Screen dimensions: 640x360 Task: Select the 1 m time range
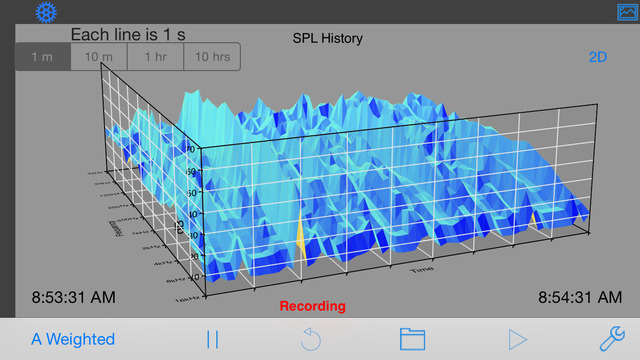point(42,57)
